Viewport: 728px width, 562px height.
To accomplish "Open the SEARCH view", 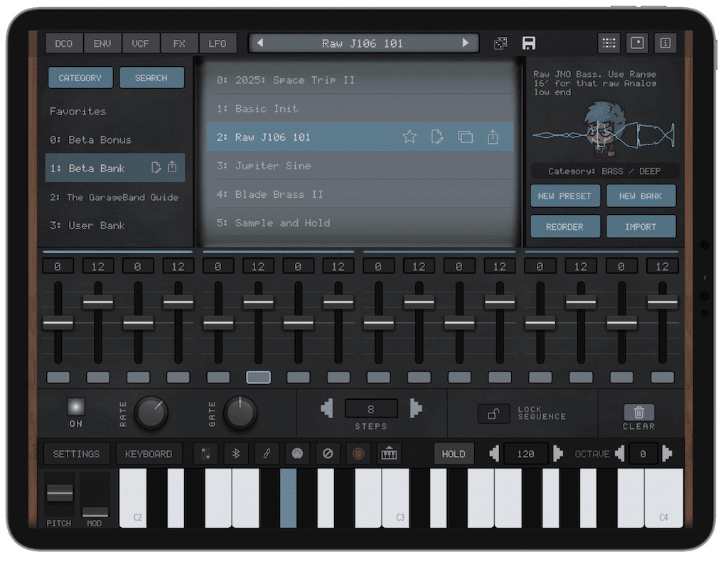I will click(x=151, y=78).
